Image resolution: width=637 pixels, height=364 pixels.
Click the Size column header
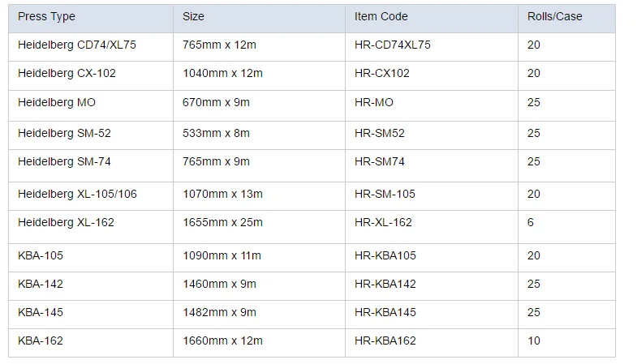point(193,16)
